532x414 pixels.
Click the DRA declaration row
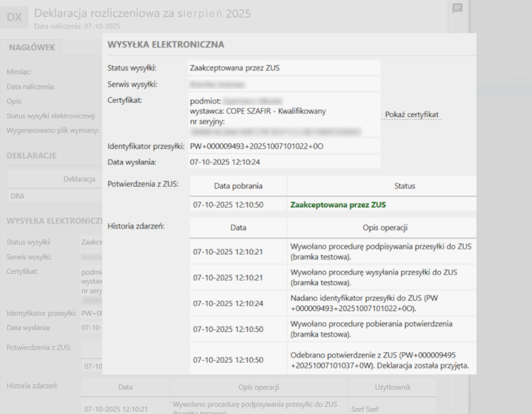pyautogui.click(x=53, y=196)
